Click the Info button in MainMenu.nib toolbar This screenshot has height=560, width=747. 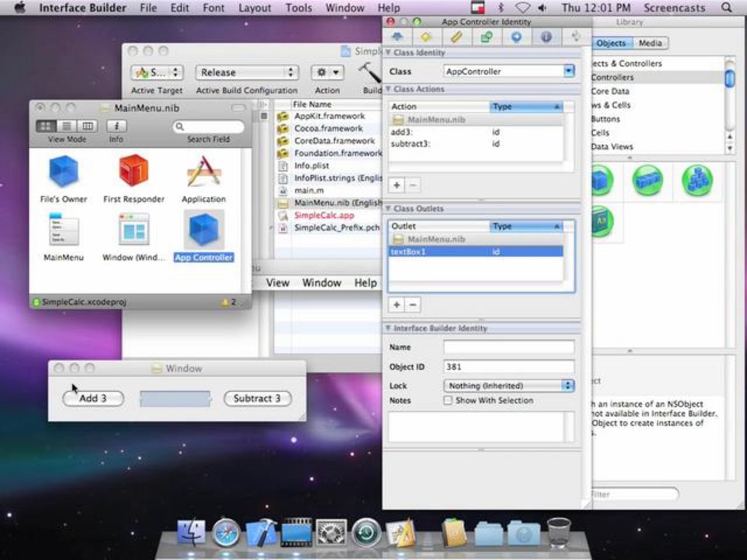[x=116, y=126]
